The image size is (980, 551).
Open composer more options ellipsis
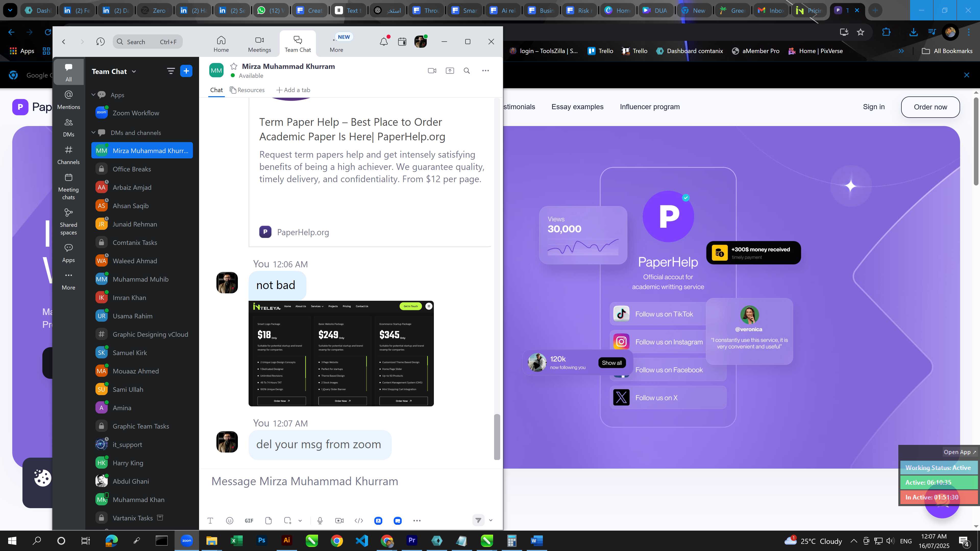pyautogui.click(x=417, y=521)
